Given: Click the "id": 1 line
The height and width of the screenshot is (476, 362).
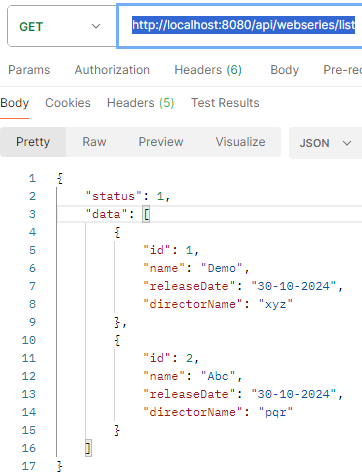Looking at the screenshot, I should [x=171, y=250].
